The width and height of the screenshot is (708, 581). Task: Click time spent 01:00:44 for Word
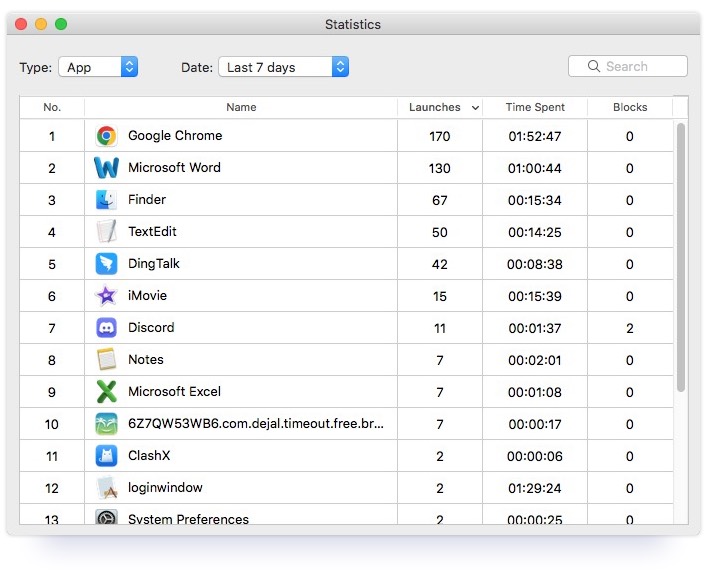(x=535, y=168)
